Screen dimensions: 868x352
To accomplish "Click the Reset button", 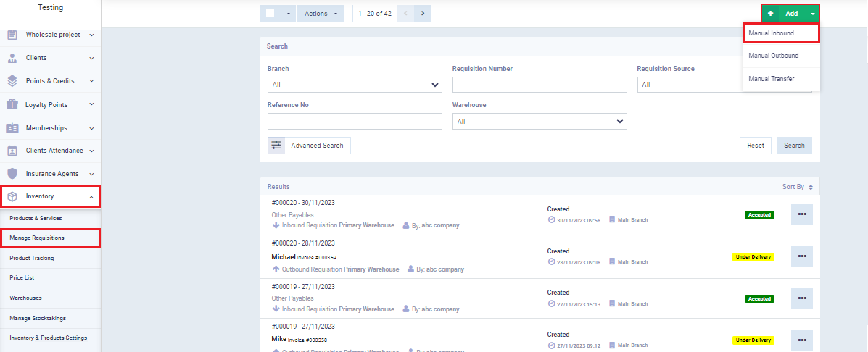I will pos(755,146).
